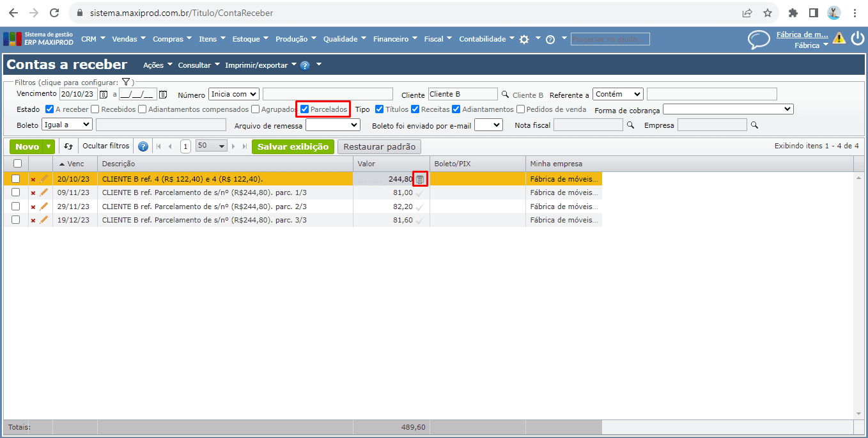
Task: Open the Número 'Inicia com' dropdown
Action: pyautogui.click(x=234, y=94)
